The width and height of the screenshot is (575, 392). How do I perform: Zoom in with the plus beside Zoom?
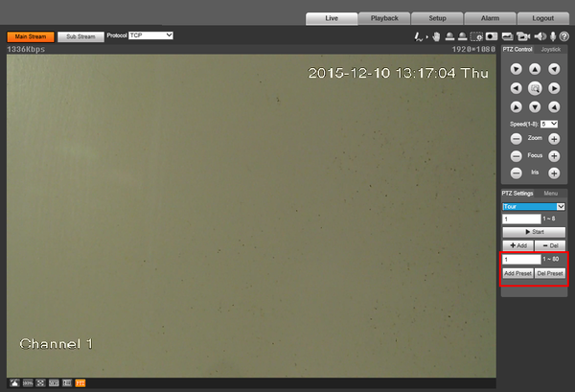(x=554, y=139)
